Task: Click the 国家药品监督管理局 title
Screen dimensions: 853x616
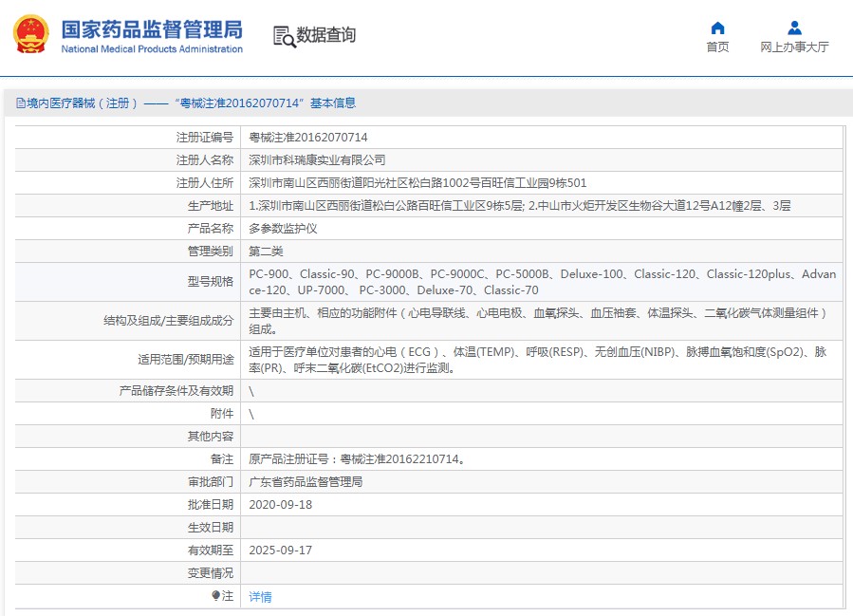Action: 152,29
